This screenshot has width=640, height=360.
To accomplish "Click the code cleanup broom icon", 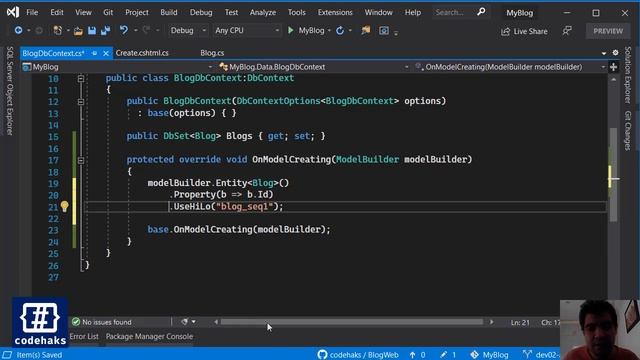I will [x=184, y=322].
